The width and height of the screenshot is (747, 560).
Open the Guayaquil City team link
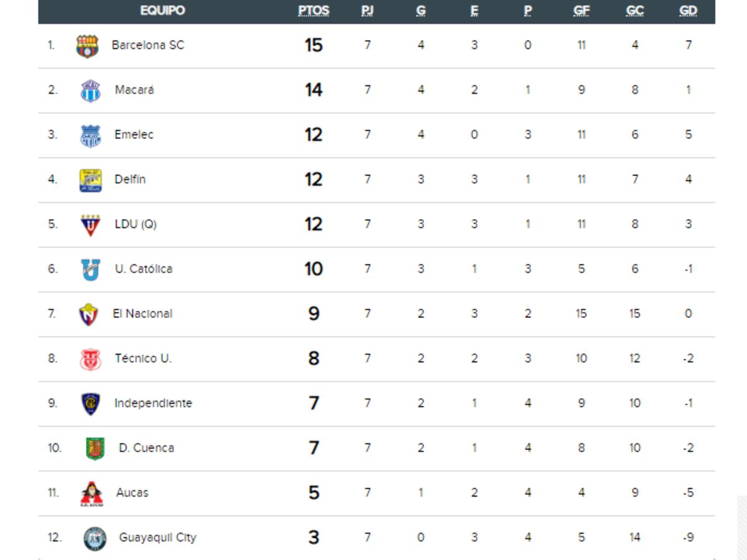(x=157, y=538)
